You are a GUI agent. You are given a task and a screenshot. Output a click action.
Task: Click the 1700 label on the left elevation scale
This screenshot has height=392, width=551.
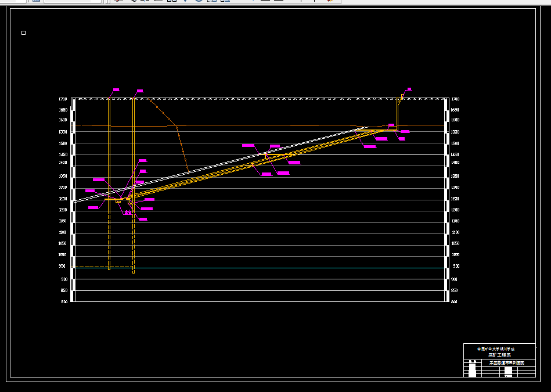(63, 99)
